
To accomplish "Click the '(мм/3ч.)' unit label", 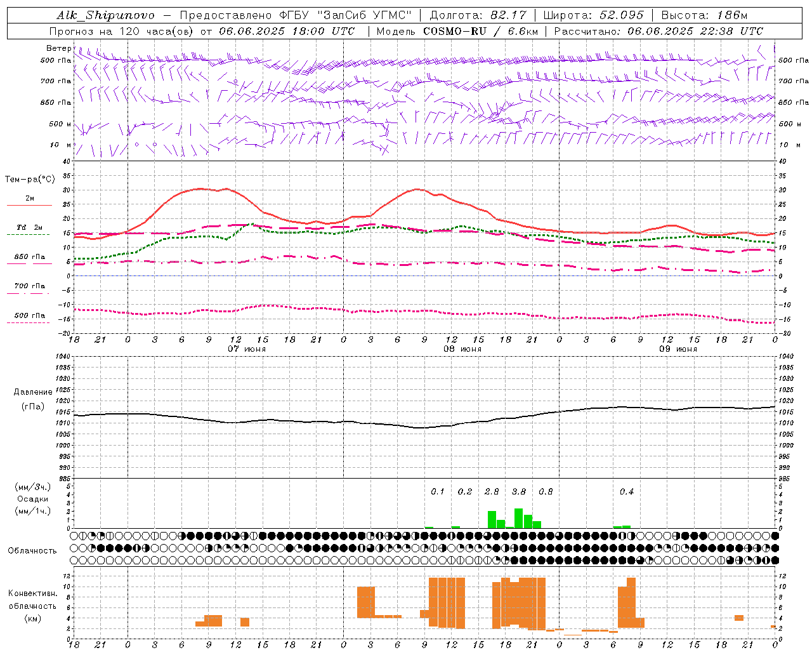I will 32,487.
